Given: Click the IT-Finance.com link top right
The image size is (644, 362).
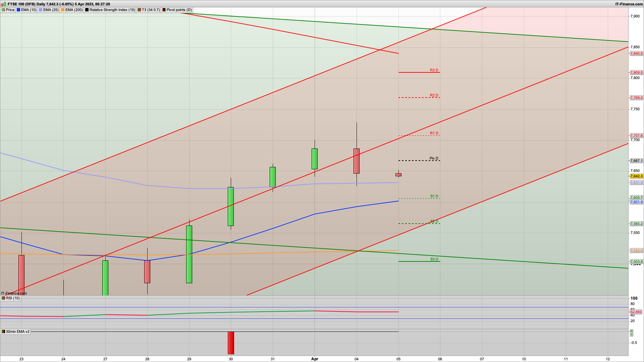Looking at the screenshot, I should pos(629,4).
